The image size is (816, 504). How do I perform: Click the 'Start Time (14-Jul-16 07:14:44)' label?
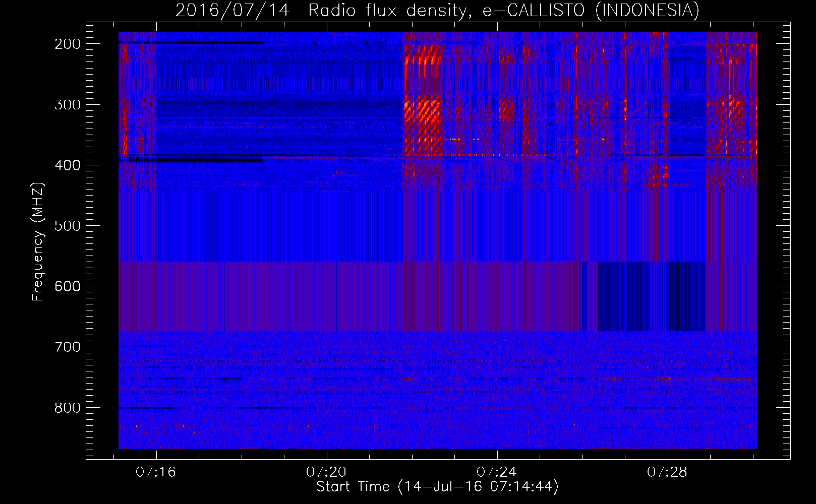[437, 487]
